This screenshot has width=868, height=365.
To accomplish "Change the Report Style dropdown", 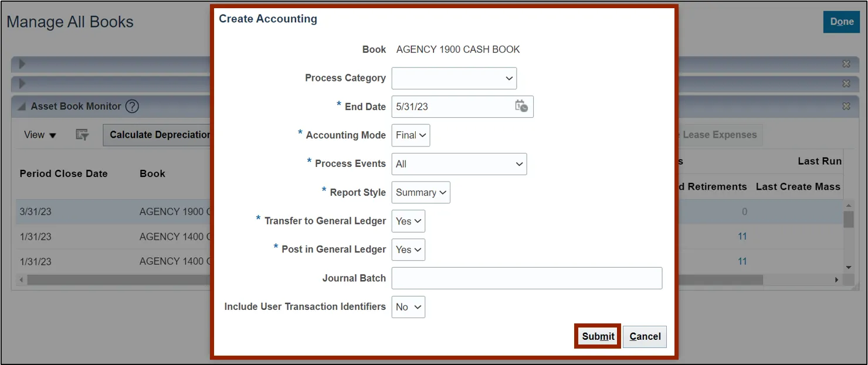I will tap(421, 192).
